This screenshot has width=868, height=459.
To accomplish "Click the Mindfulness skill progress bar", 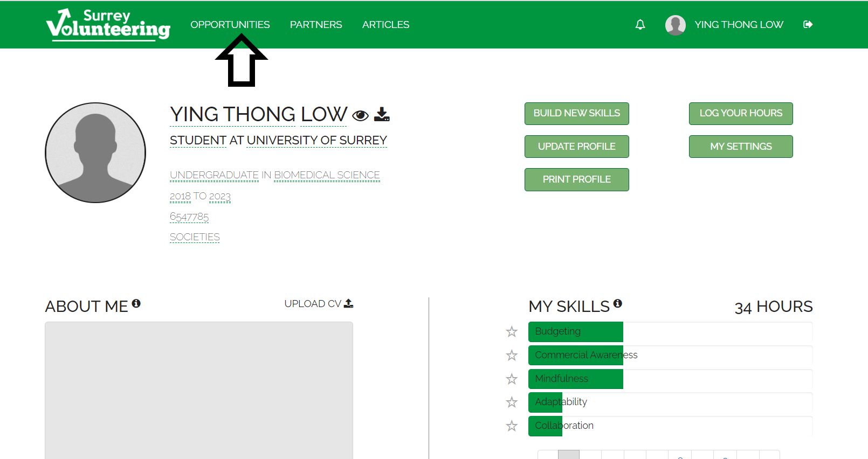I will coord(670,379).
